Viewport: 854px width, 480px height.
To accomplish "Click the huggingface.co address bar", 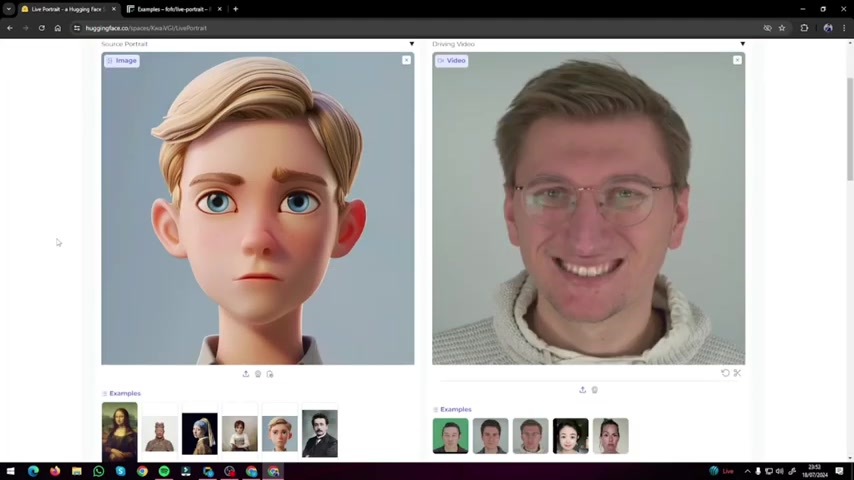I will 414,28.
